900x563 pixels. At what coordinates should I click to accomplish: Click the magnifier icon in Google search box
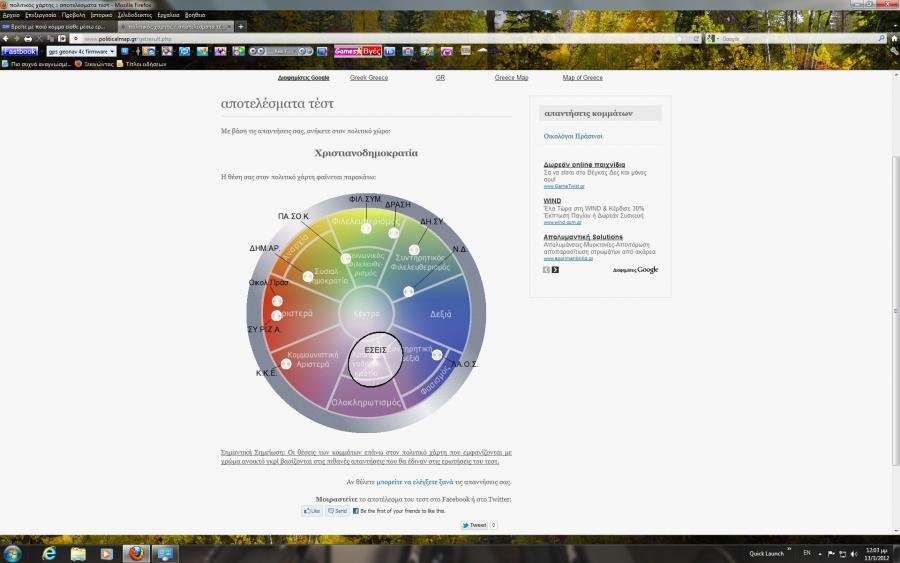[x=882, y=38]
